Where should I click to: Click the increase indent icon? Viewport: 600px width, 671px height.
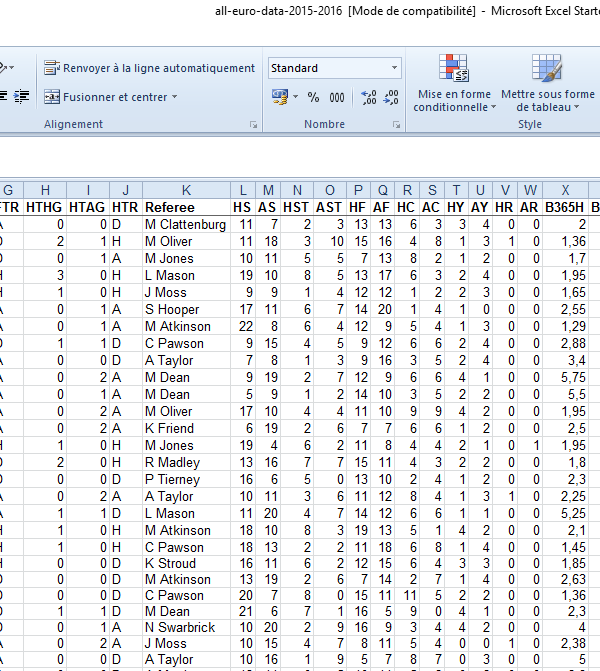22,97
